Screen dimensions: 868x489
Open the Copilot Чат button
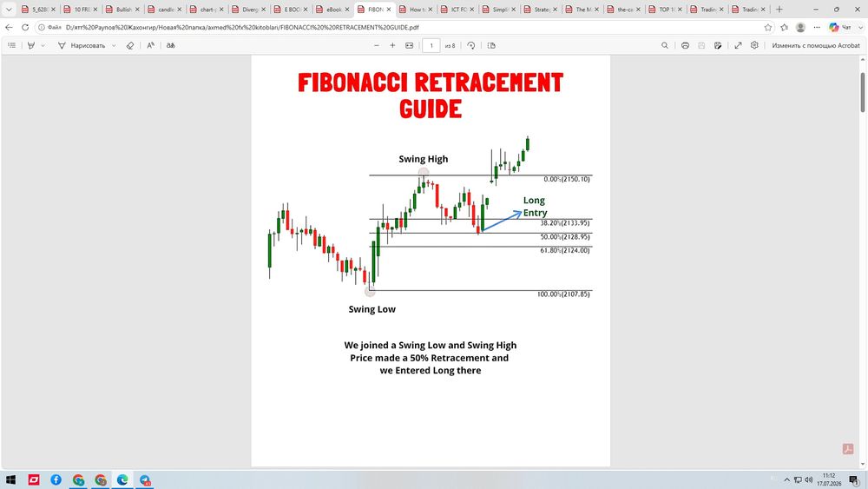click(839, 27)
